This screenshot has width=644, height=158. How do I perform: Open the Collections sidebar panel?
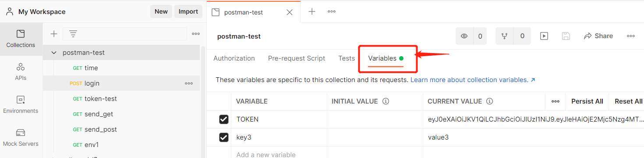21,39
